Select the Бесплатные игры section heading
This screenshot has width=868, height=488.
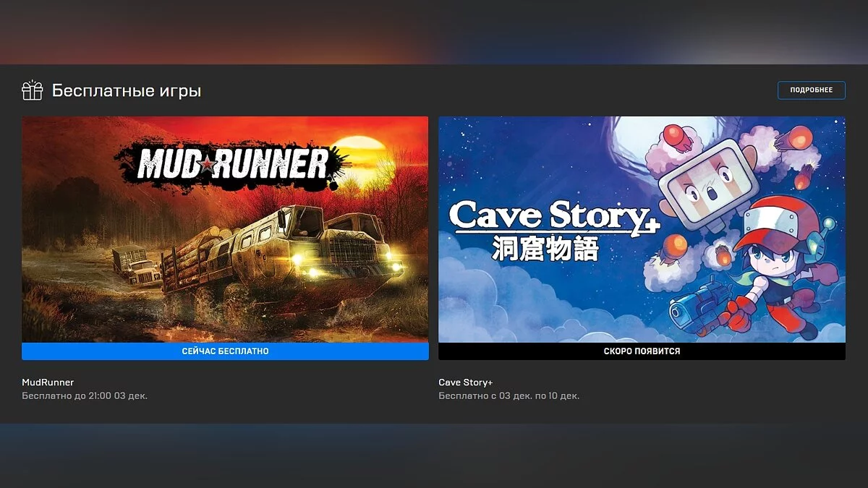pyautogui.click(x=127, y=90)
